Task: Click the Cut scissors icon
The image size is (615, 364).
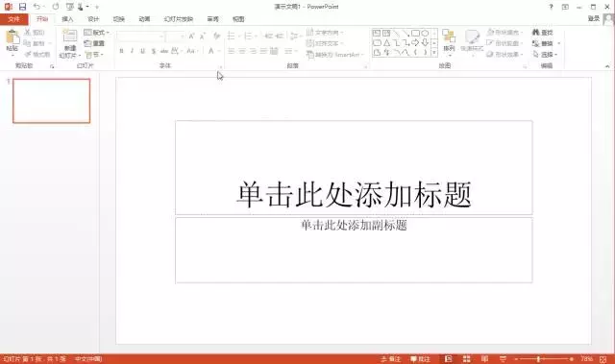Action: click(x=28, y=32)
